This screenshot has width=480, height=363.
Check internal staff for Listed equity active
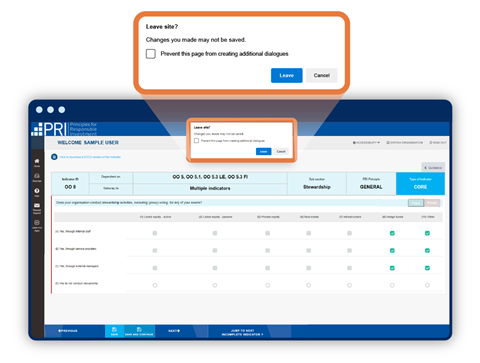[x=155, y=233]
